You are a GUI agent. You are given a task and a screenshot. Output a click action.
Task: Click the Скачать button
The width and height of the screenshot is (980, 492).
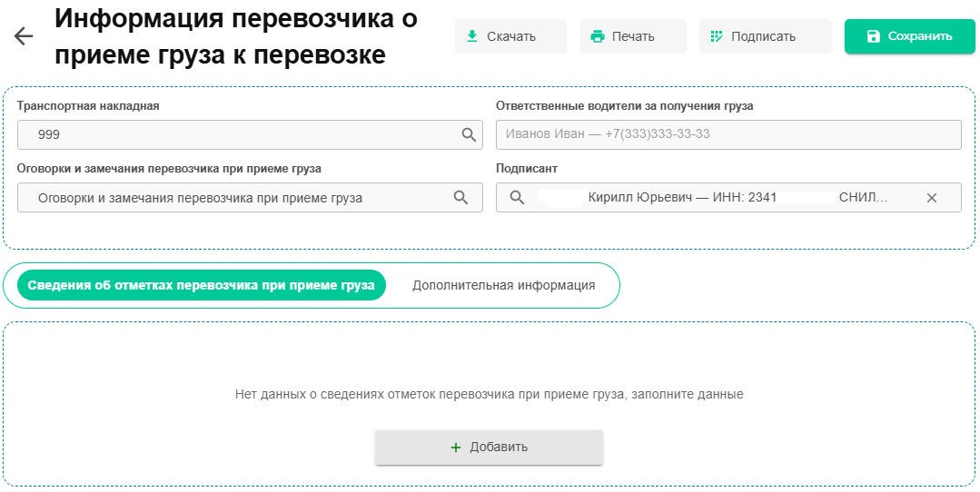(510, 36)
